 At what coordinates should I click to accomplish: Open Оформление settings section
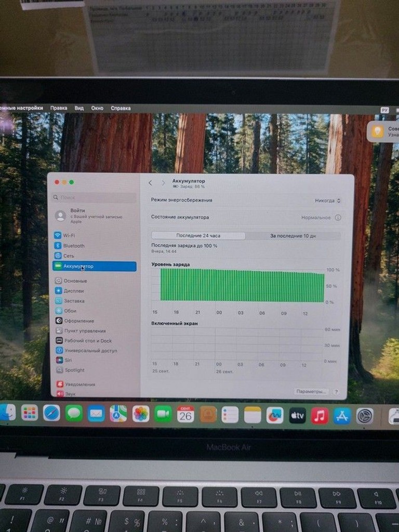tap(75, 321)
